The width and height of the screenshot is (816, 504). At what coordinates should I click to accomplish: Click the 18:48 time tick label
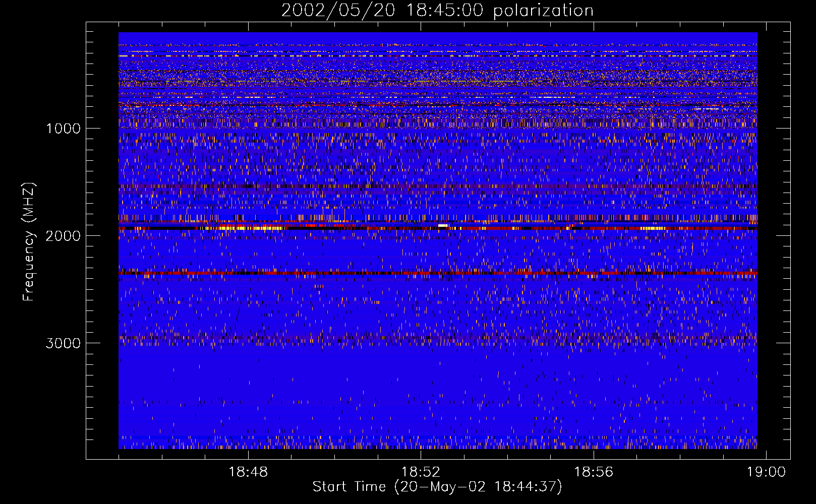pos(248,472)
